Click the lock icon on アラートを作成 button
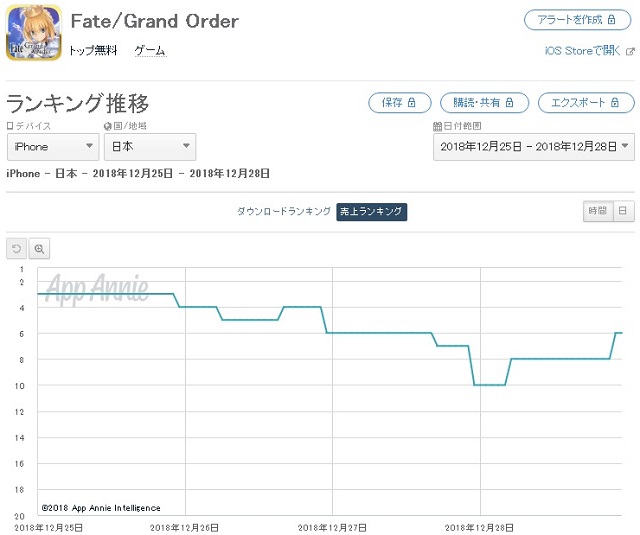This screenshot has width=640, height=535. pos(611,20)
